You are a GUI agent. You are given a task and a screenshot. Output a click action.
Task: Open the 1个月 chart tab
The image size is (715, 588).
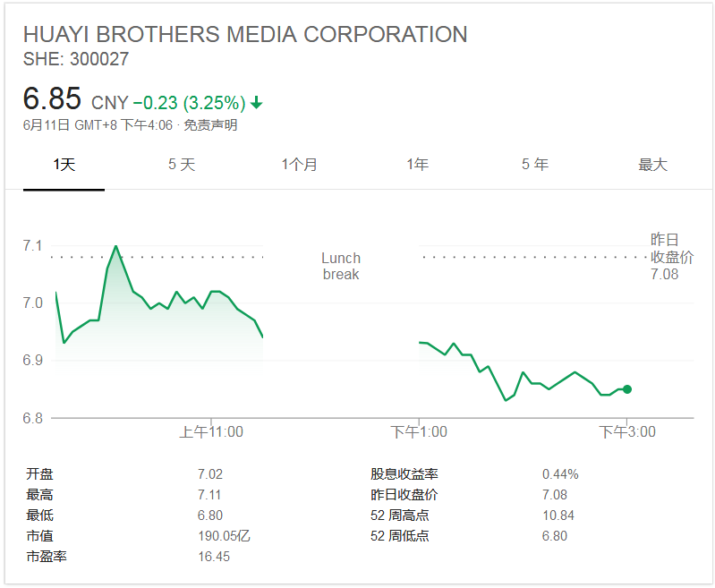pyautogui.click(x=299, y=165)
